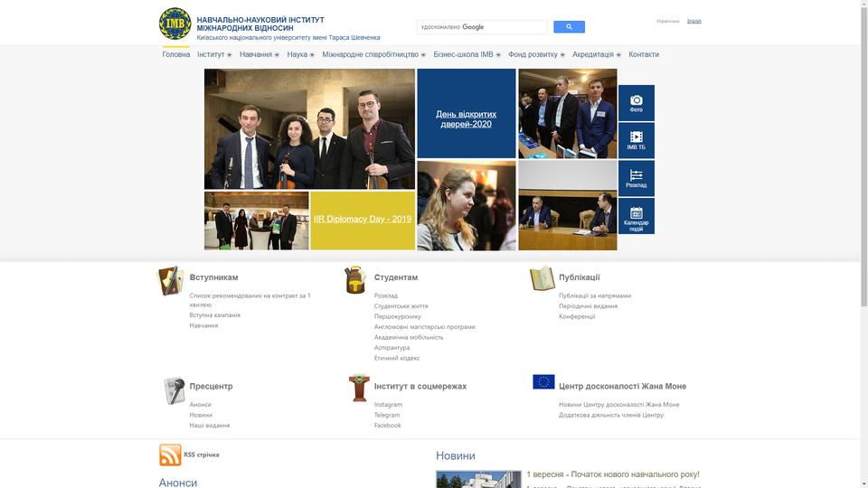Open the Наука menu label
868x488 pixels.
[x=297, y=54]
